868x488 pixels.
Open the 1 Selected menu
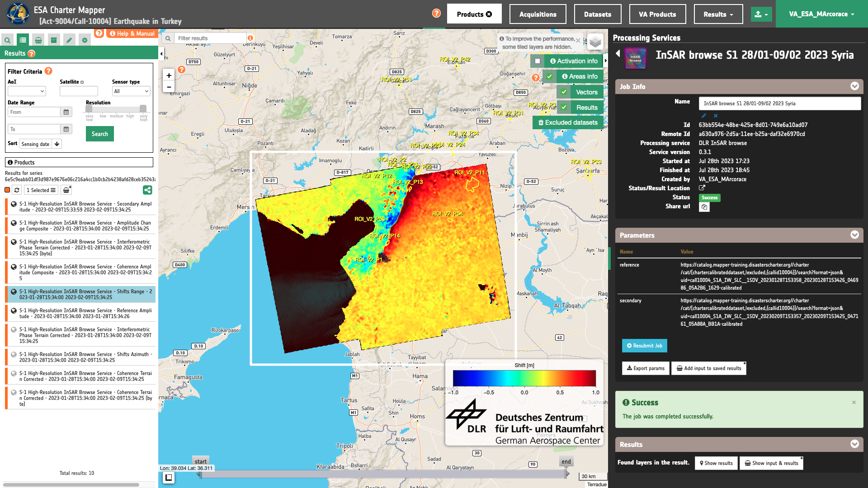(41, 190)
